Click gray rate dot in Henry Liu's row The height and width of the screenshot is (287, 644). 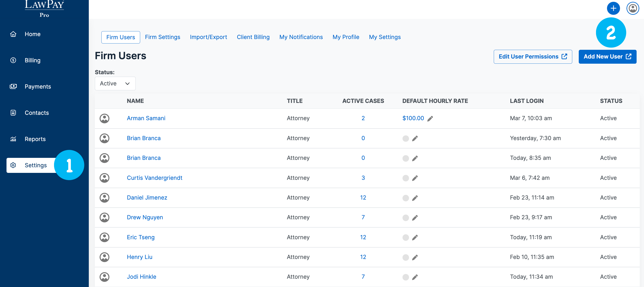(x=405, y=257)
